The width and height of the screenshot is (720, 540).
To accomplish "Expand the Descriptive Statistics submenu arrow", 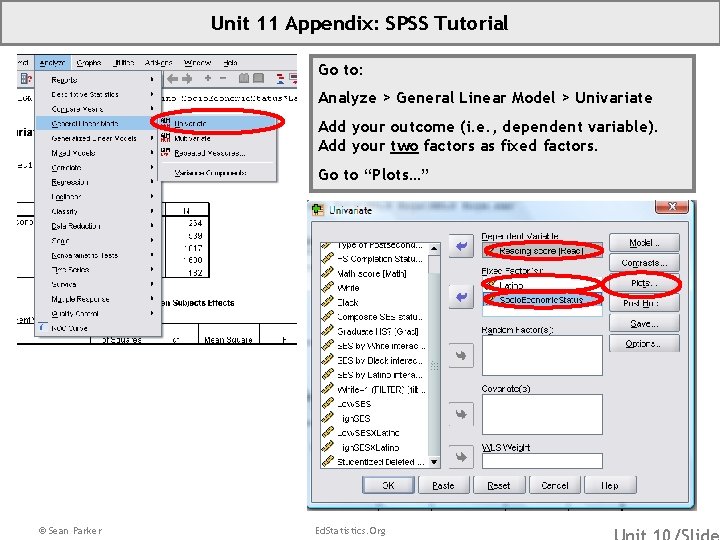I will [152, 94].
